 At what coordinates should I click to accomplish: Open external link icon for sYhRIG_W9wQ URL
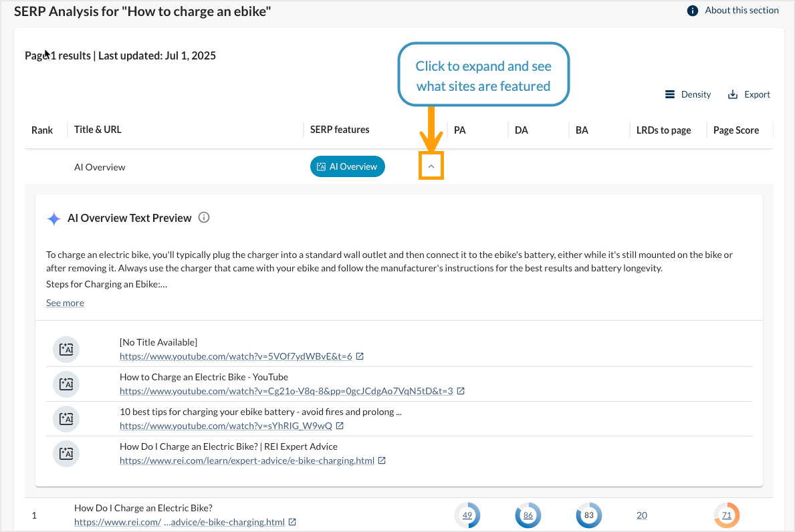340,426
